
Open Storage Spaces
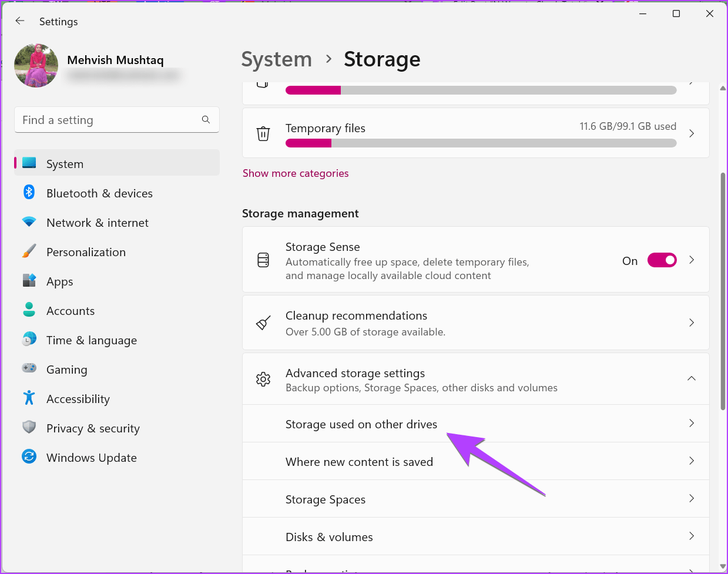(476, 499)
